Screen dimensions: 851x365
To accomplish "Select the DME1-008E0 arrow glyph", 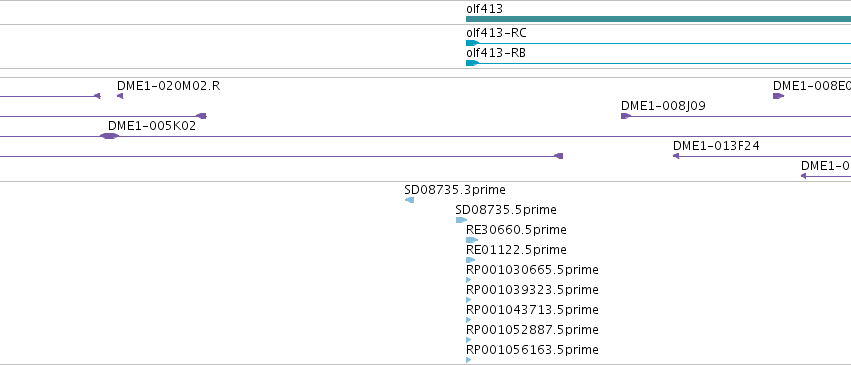I will (778, 96).
